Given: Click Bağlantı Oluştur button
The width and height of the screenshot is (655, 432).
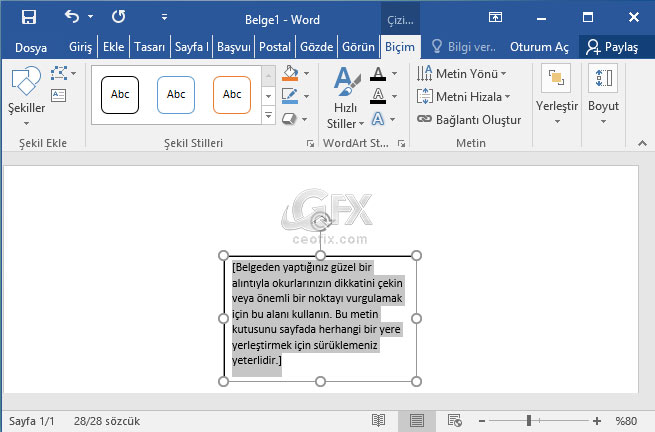Looking at the screenshot, I should (x=469, y=120).
